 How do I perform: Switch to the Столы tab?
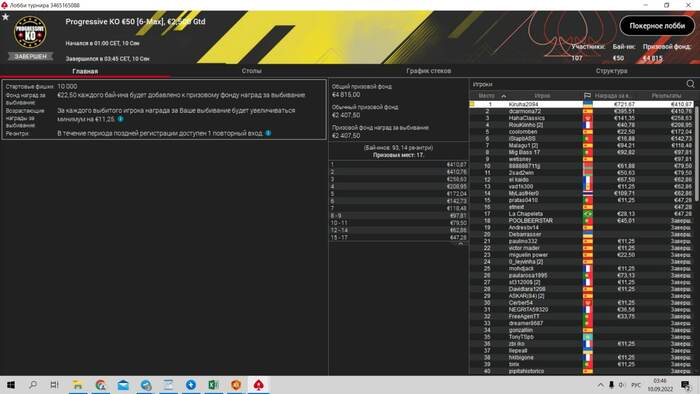(251, 71)
